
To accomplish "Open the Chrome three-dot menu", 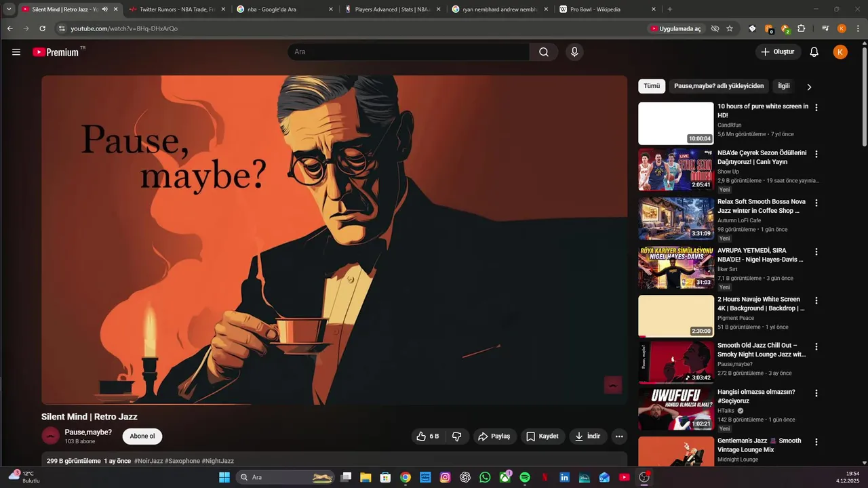I will [857, 28].
